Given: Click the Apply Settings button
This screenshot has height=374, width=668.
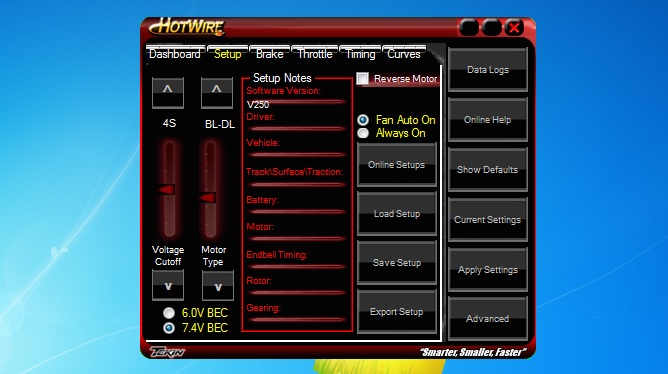Looking at the screenshot, I should tap(488, 270).
